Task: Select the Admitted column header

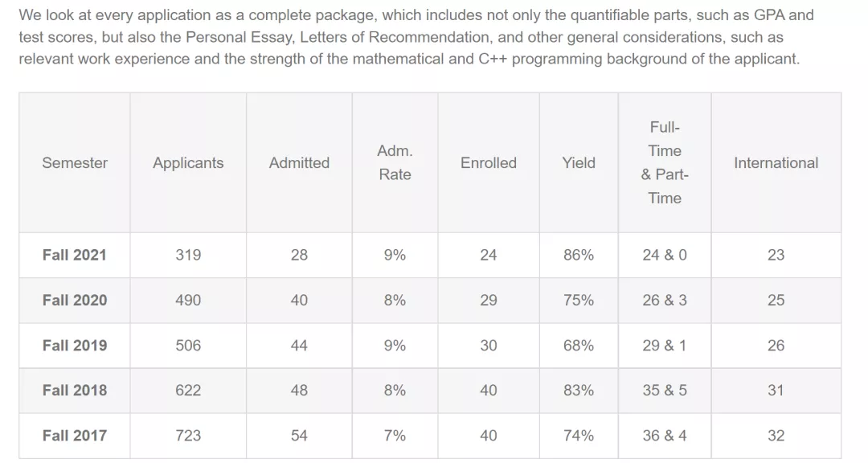Action: [x=299, y=162]
